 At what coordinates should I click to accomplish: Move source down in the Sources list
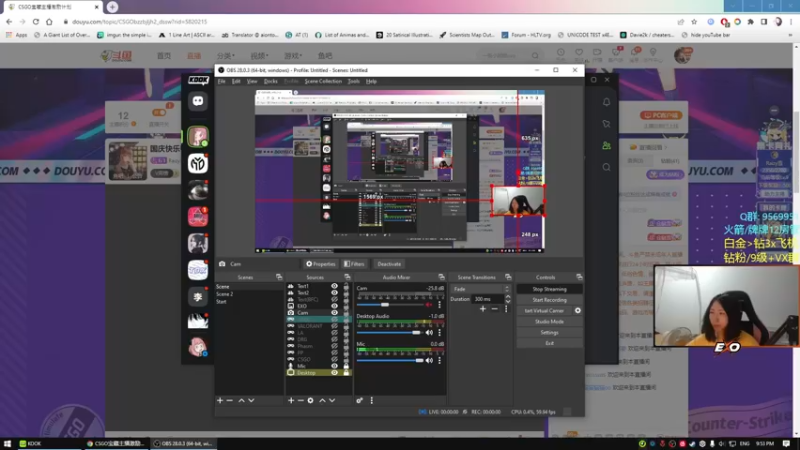(332, 401)
